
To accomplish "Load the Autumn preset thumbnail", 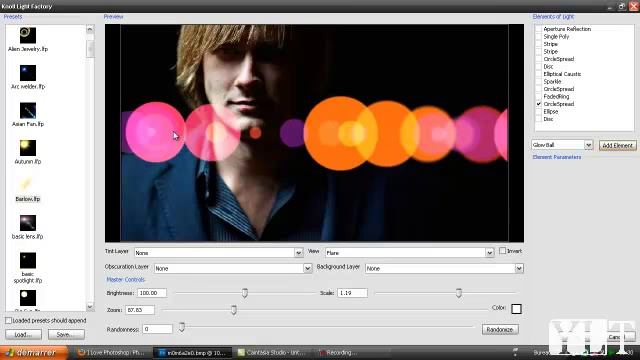I will [x=28, y=148].
